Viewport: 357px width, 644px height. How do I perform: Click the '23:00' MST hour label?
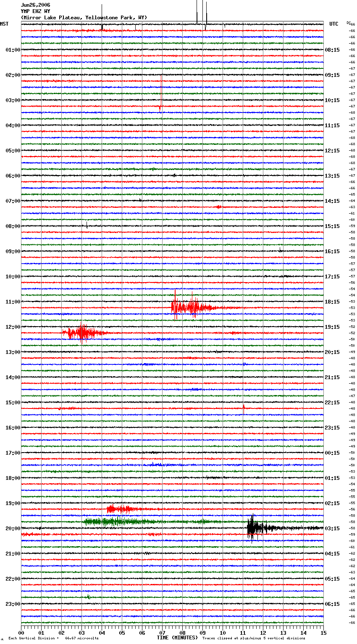coord(13,604)
